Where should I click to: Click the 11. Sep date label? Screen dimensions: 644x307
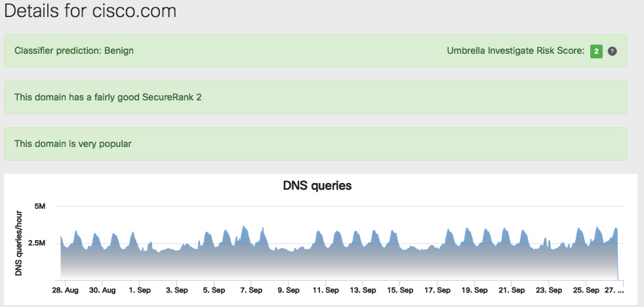(x=325, y=290)
